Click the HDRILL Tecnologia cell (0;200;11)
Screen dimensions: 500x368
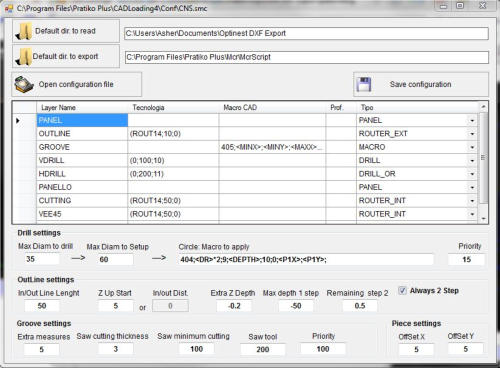point(173,174)
